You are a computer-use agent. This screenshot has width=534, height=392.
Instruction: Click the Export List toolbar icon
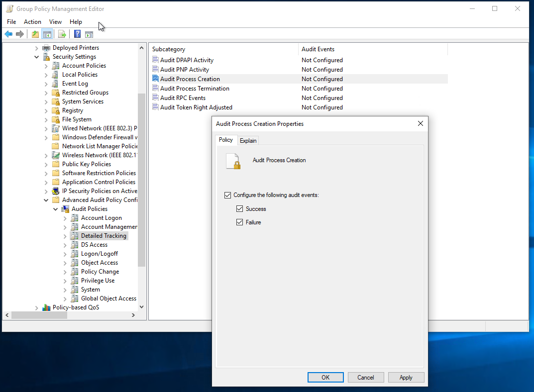coord(62,34)
